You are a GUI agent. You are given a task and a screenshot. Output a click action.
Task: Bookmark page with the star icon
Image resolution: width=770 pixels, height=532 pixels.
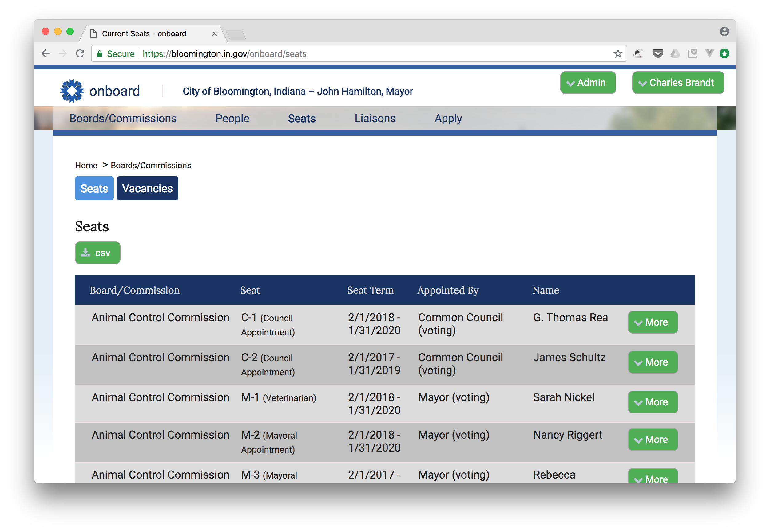tap(617, 54)
